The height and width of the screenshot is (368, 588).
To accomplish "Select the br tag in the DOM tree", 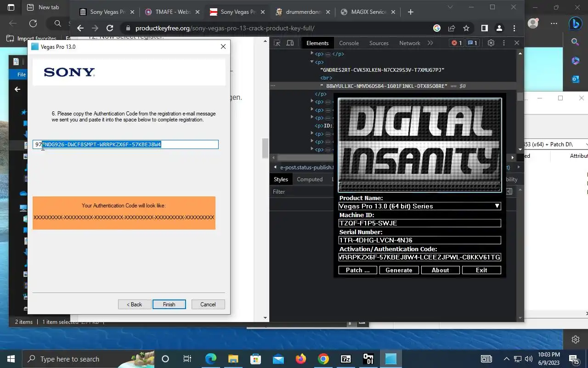I will [x=326, y=78].
